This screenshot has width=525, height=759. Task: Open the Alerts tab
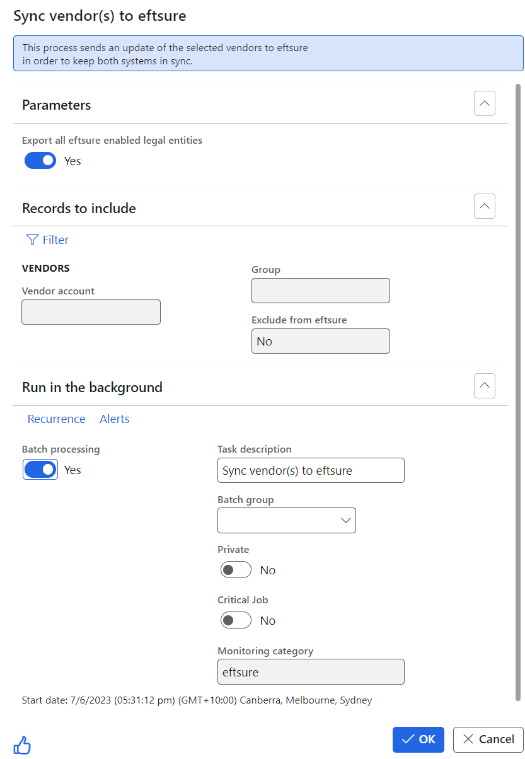coord(114,419)
